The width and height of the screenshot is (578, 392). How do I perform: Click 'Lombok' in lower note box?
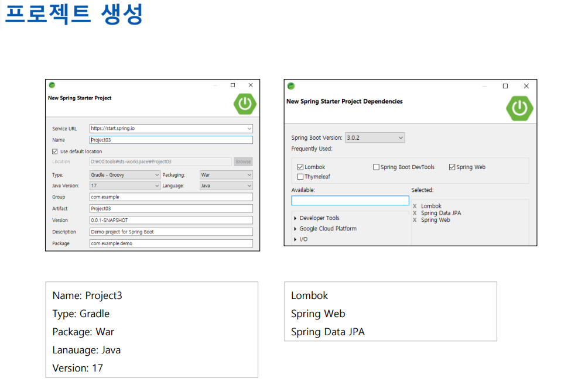point(309,295)
